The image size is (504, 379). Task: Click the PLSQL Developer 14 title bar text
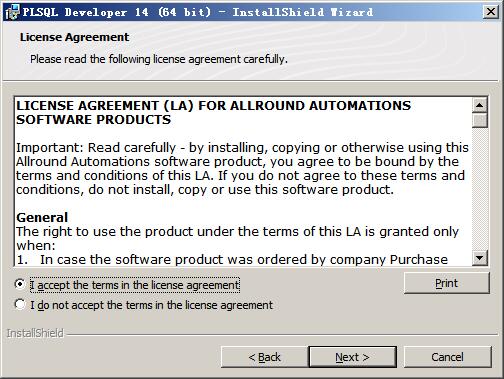(198, 12)
